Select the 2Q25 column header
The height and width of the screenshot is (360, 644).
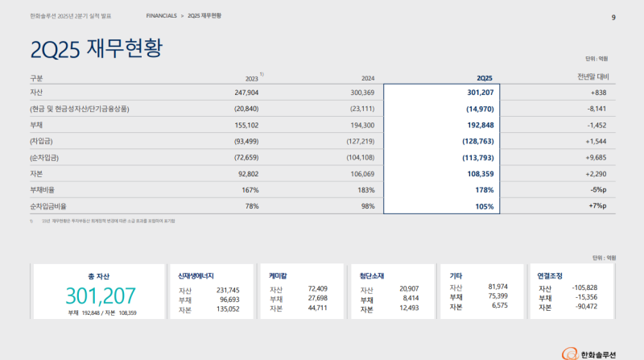pos(485,78)
